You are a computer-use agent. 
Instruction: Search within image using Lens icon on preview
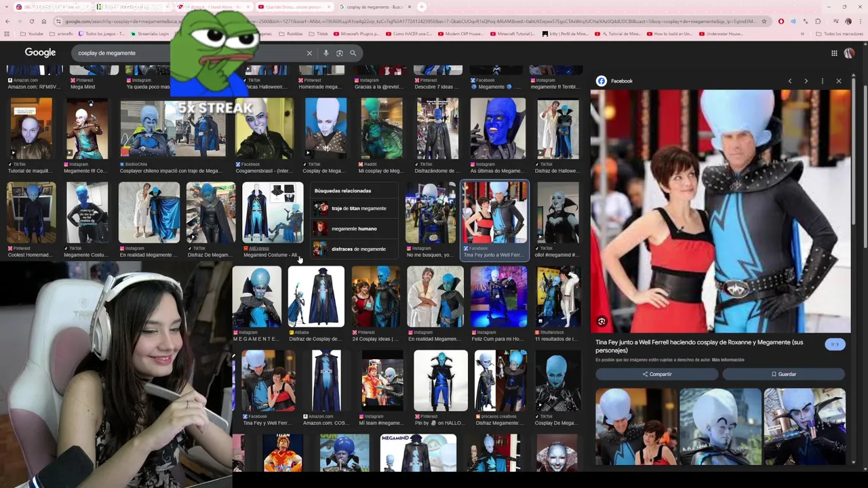(x=601, y=321)
